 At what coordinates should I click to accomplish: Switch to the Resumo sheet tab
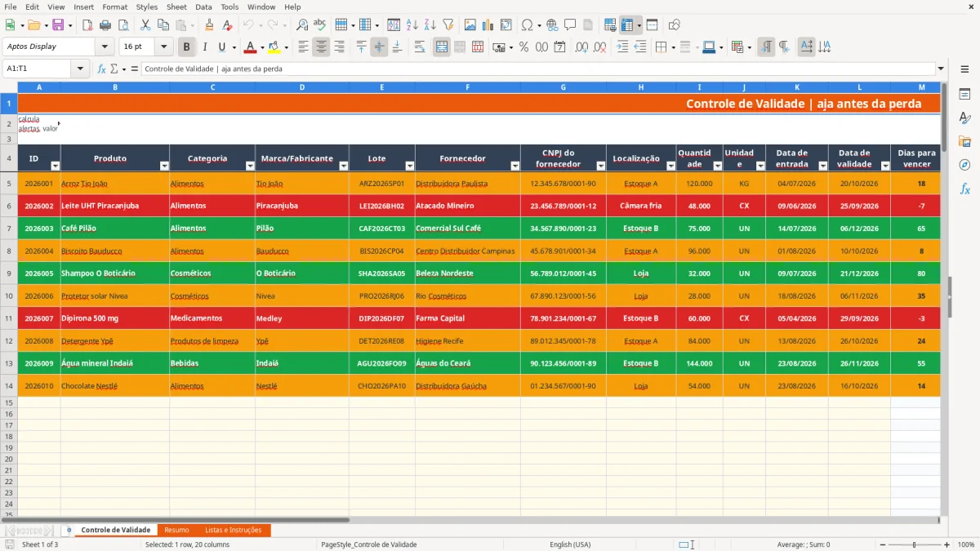tap(176, 531)
